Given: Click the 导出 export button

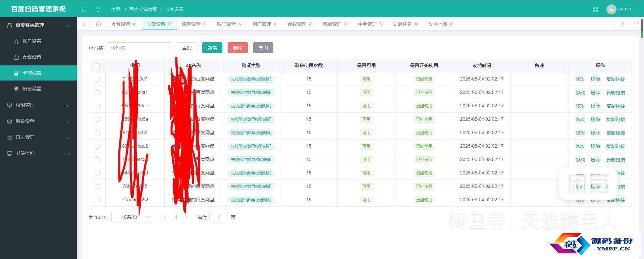Looking at the screenshot, I should pyautogui.click(x=263, y=48).
